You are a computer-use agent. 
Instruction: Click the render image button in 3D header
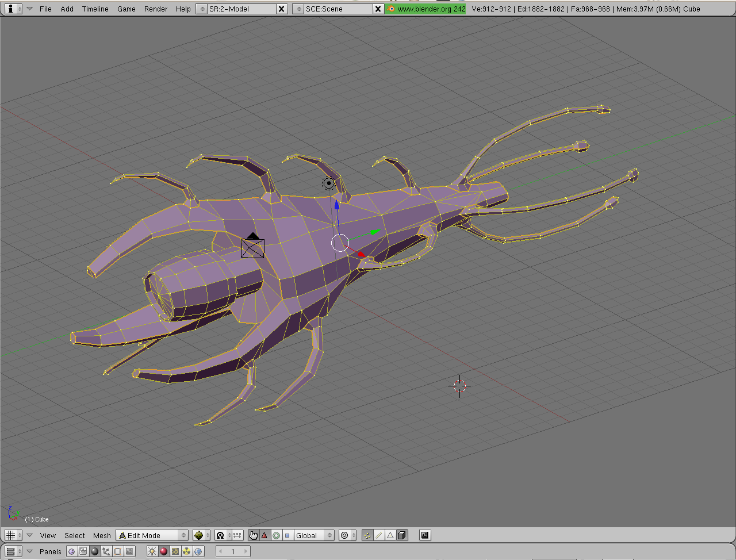point(425,535)
